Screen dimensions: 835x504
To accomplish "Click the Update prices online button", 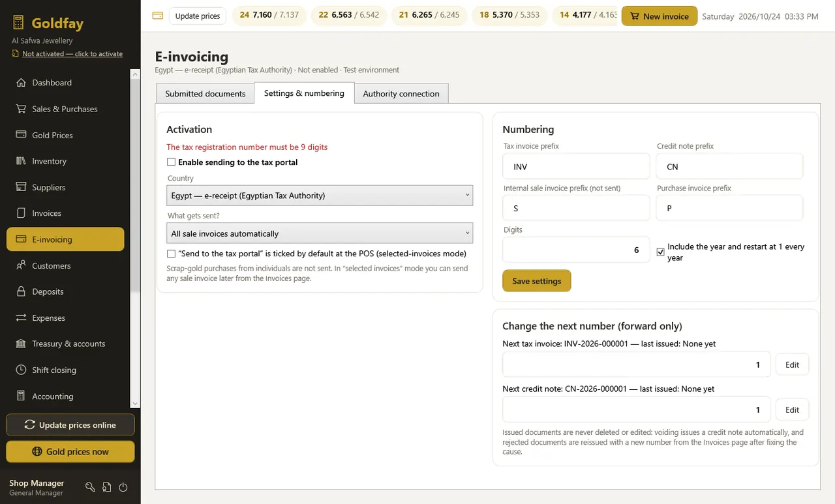I will click(x=70, y=425).
